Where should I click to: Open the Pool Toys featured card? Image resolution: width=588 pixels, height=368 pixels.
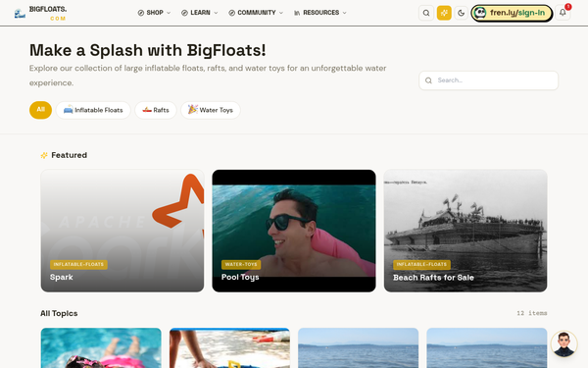click(x=294, y=231)
